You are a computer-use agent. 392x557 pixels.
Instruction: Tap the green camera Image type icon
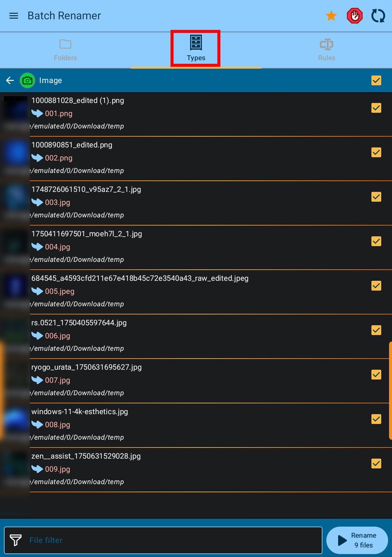[27, 81]
